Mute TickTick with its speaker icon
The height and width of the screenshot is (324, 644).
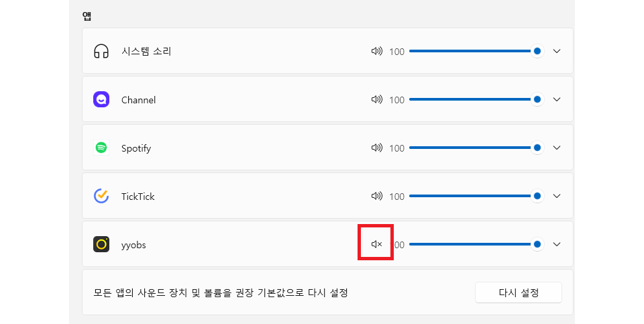(x=376, y=196)
